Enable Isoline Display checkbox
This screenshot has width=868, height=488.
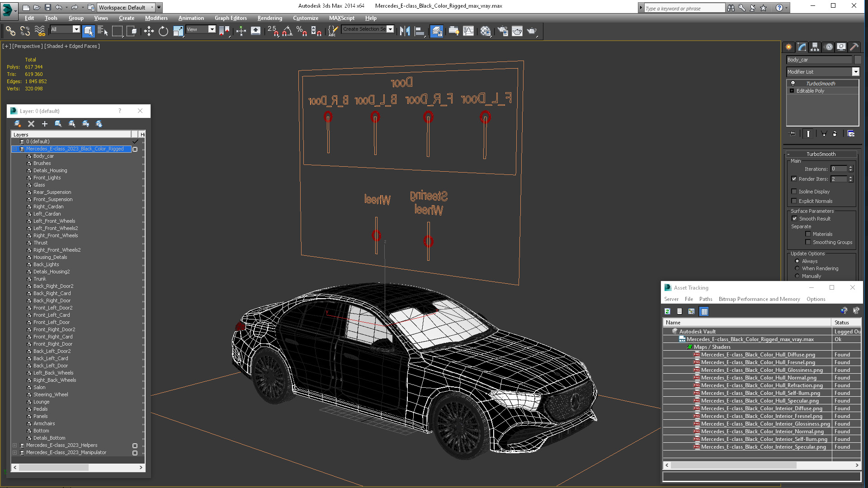[794, 192]
